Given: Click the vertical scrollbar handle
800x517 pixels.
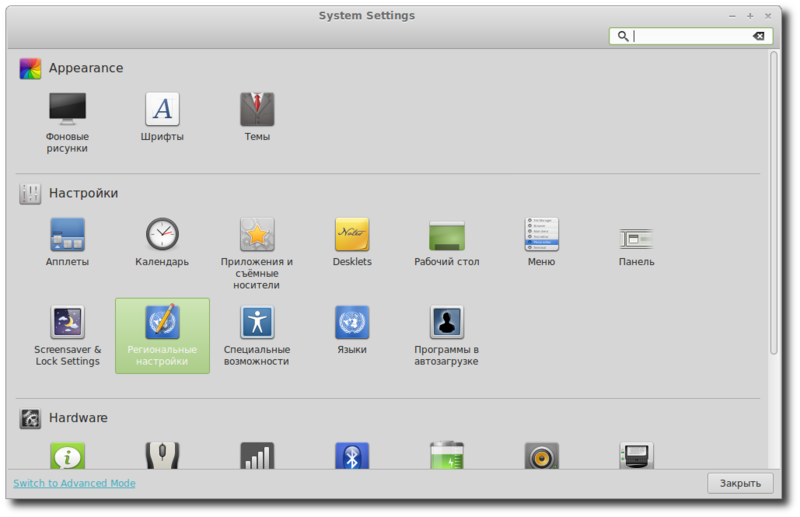Looking at the screenshot, I should coord(774,203).
